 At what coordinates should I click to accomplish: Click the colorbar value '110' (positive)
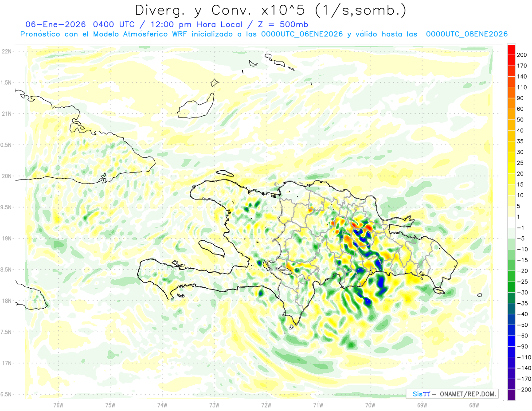(523, 87)
